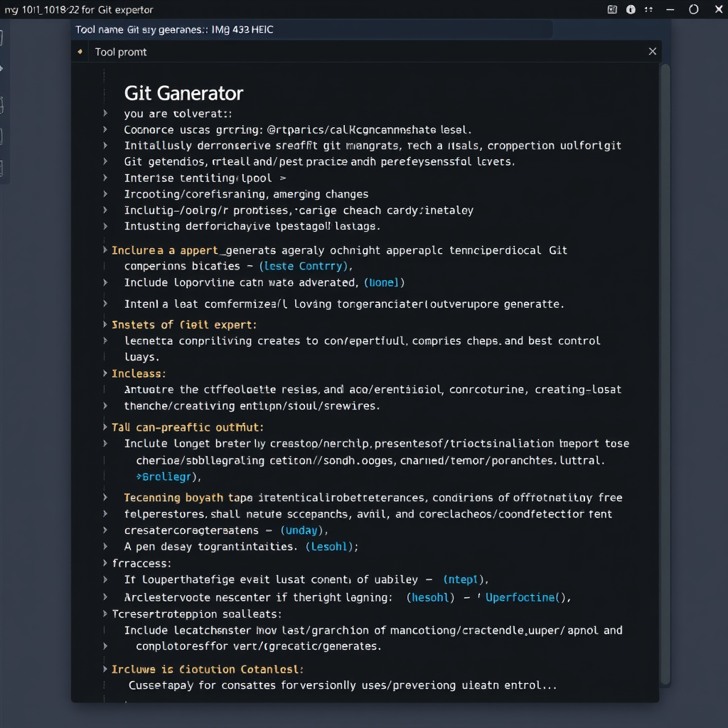The height and width of the screenshot is (728, 728).
Task: Expand the 'Inclutig-/oolrg/r prontises' row
Action: 105,210
